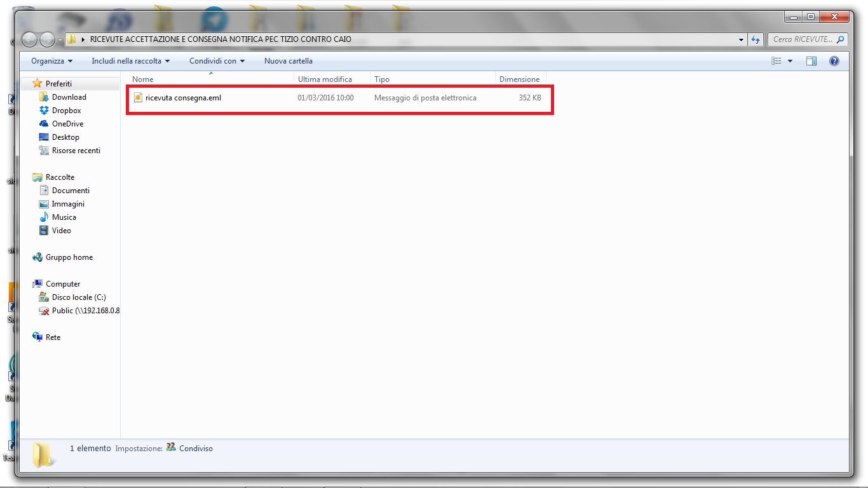Expand the view options dropdown arrow
Image resolution: width=868 pixels, height=488 pixels.
click(790, 61)
